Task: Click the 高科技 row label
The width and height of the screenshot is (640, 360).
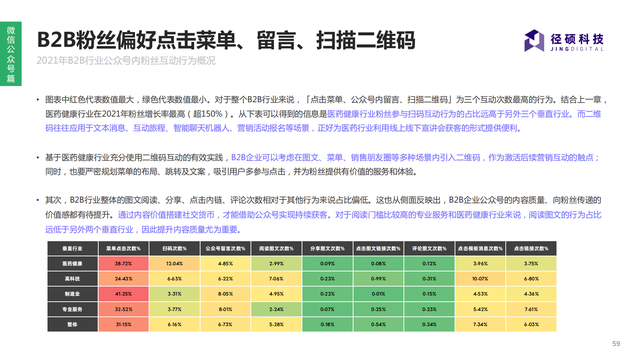Action: tap(72, 279)
